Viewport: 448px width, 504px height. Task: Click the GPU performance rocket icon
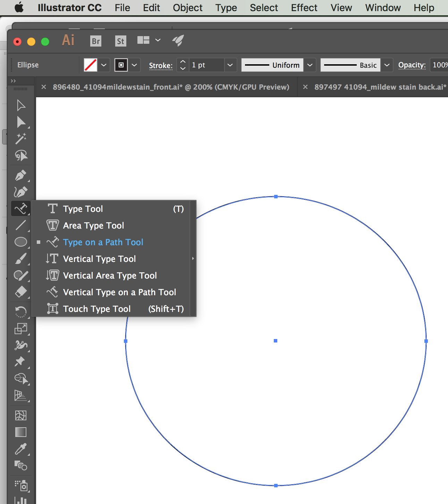pyautogui.click(x=178, y=41)
